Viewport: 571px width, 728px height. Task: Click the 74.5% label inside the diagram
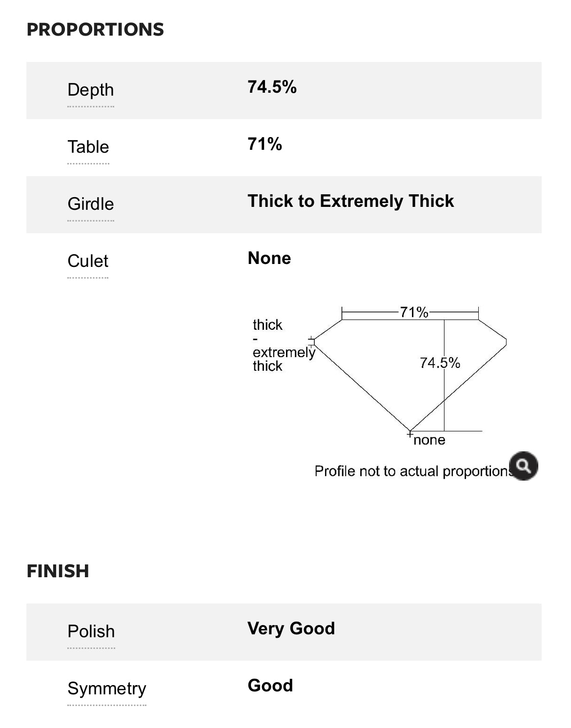pos(440,363)
